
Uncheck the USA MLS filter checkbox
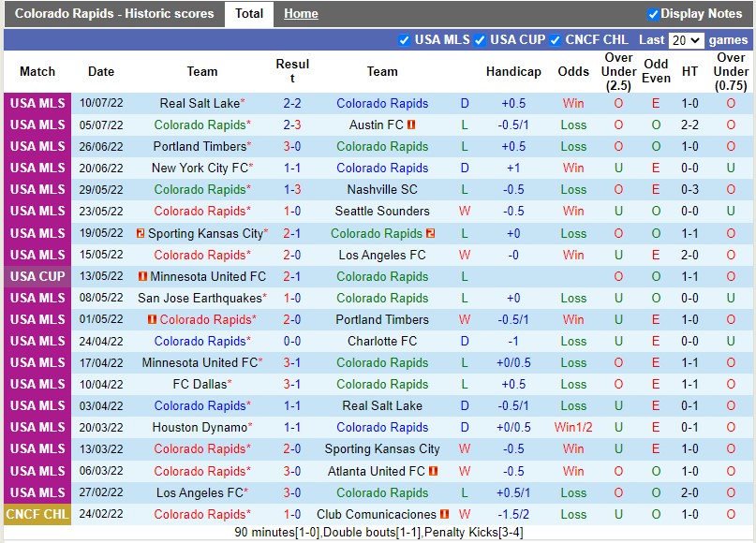pyautogui.click(x=404, y=40)
